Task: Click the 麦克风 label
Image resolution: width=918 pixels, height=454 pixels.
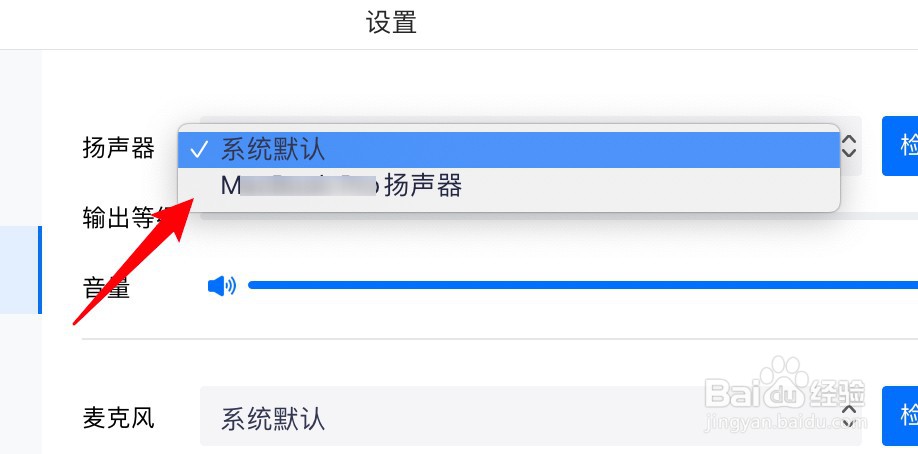Action: pos(119,418)
